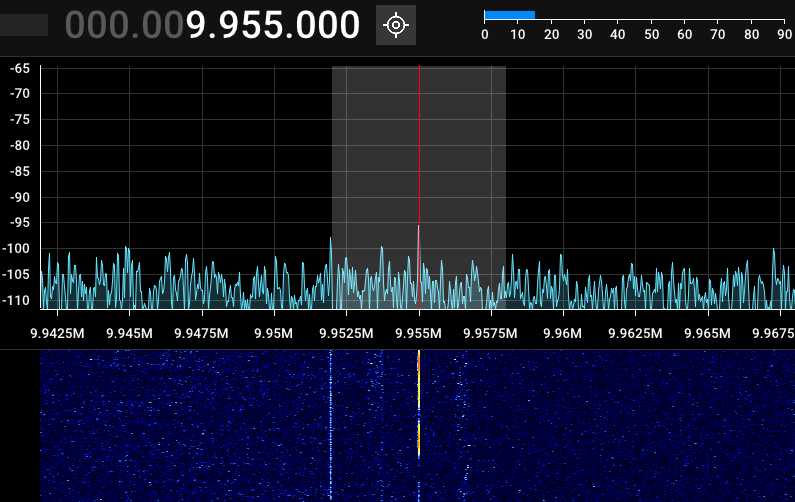
Task: Click the 9.9625M frequency axis label
Action: pyautogui.click(x=635, y=333)
